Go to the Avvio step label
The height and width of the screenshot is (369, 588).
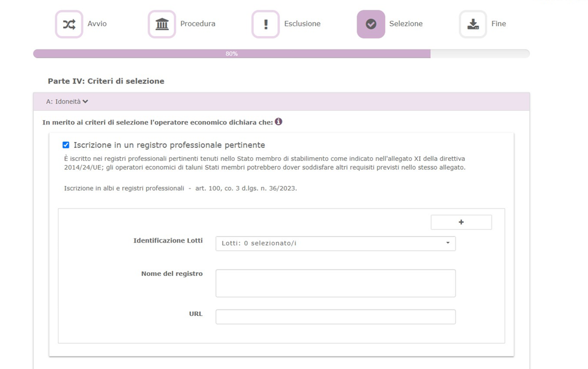97,24
